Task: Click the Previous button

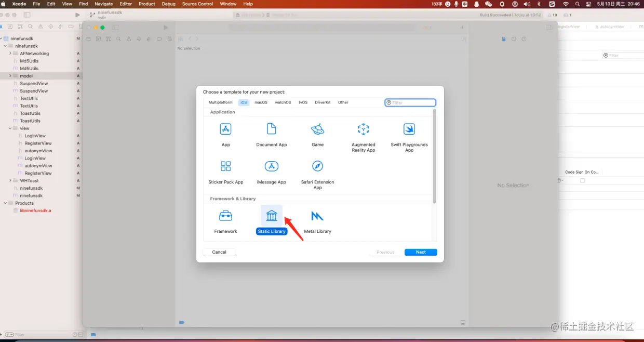Action: click(x=385, y=252)
